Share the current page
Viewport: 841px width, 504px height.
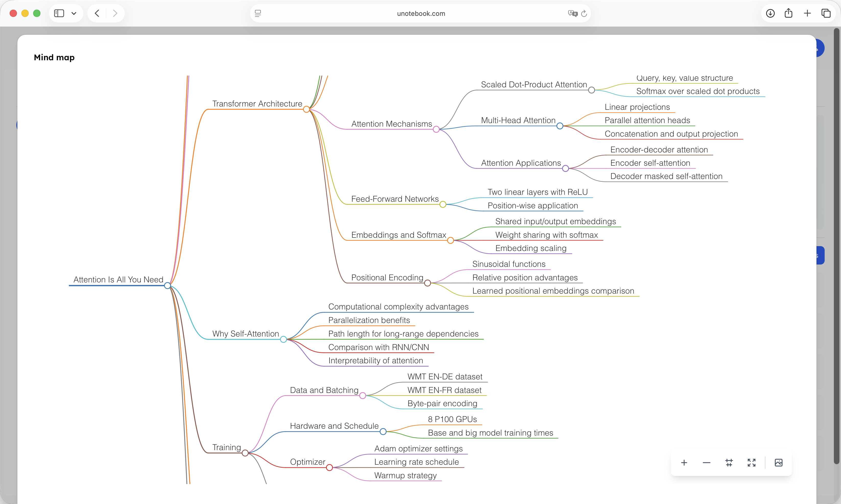(789, 13)
